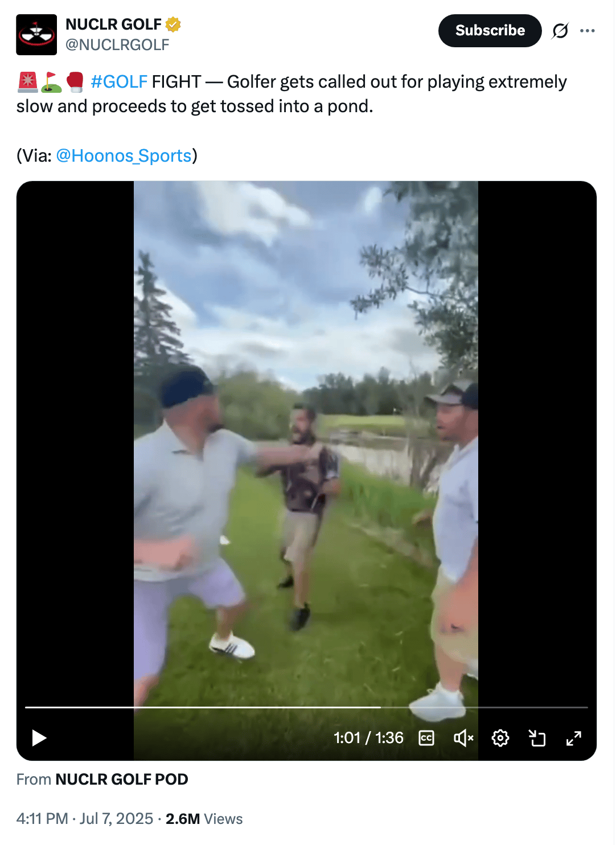616x845 pixels.
Task: Click the #GOLF hashtag
Action: [119, 81]
